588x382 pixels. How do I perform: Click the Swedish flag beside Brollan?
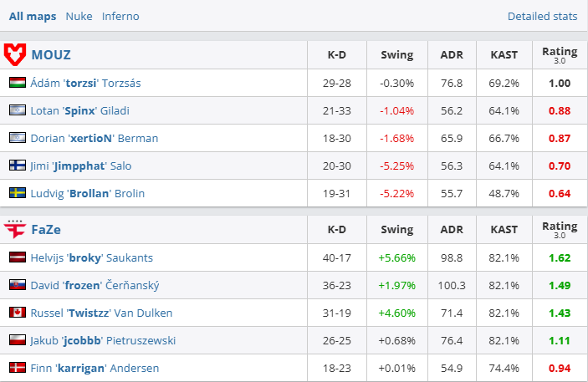click(17, 193)
